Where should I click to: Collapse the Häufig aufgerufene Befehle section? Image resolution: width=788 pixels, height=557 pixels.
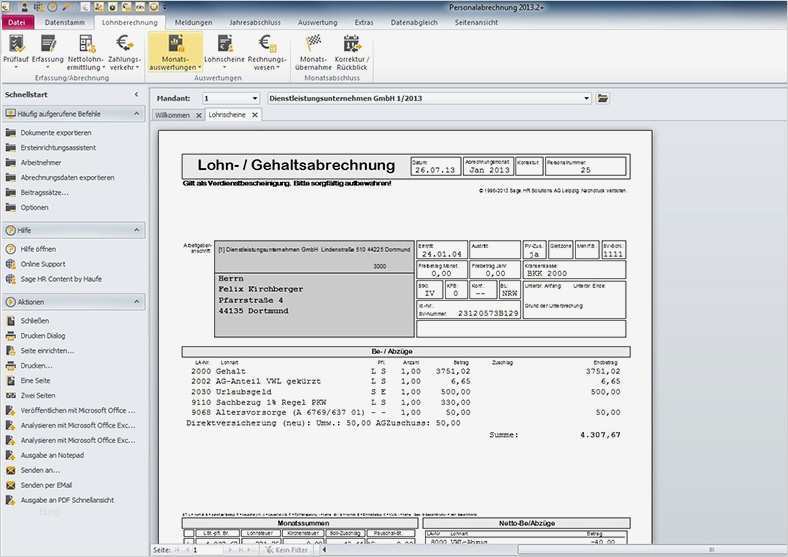tap(137, 114)
